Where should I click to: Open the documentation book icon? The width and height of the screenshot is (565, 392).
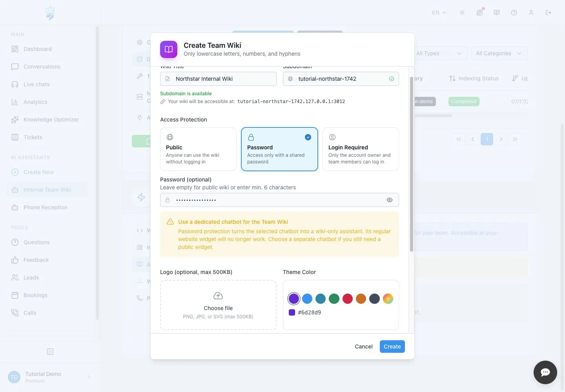click(x=497, y=13)
